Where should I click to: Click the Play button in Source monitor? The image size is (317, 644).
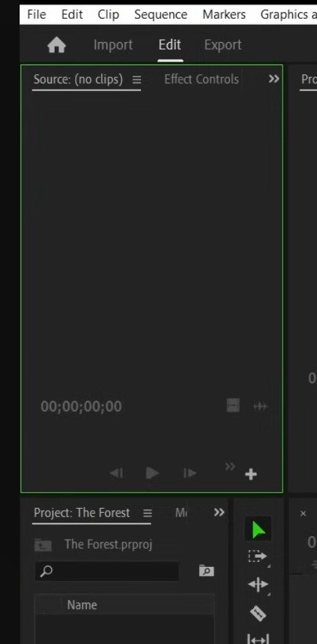[152, 473]
